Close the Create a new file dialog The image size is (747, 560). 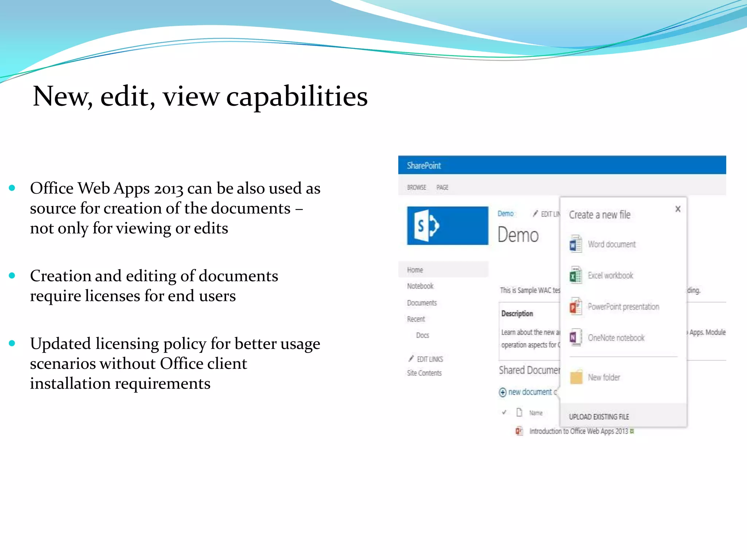(x=678, y=209)
